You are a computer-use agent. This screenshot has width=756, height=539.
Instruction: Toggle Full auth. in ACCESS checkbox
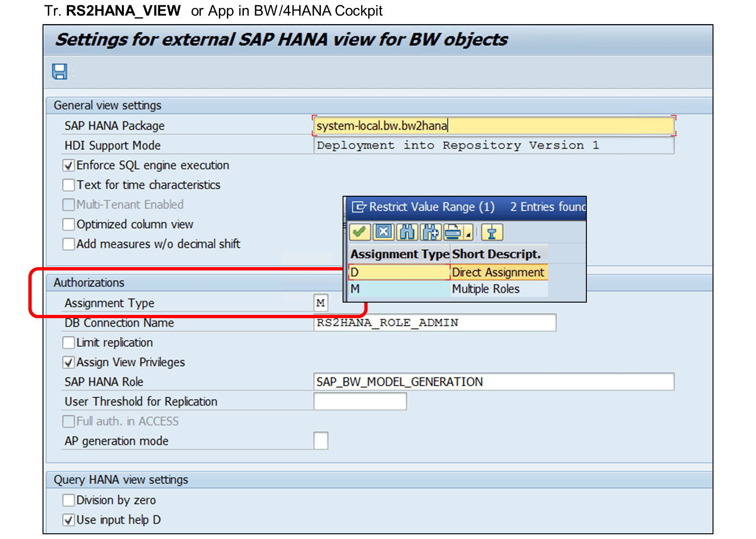(69, 421)
